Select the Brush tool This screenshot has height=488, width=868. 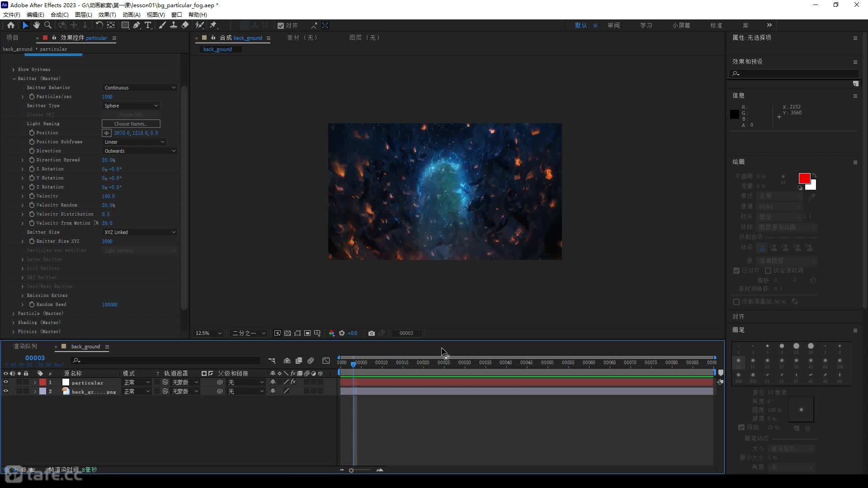162,25
